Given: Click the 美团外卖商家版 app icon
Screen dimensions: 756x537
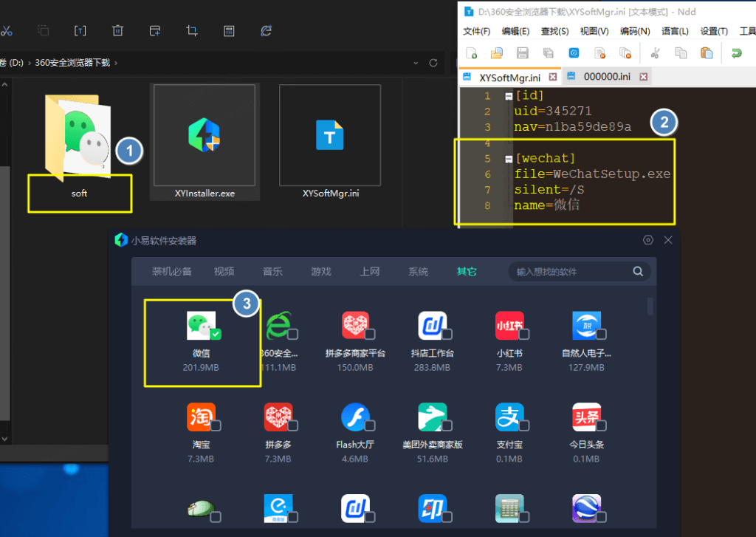Looking at the screenshot, I should [432, 417].
